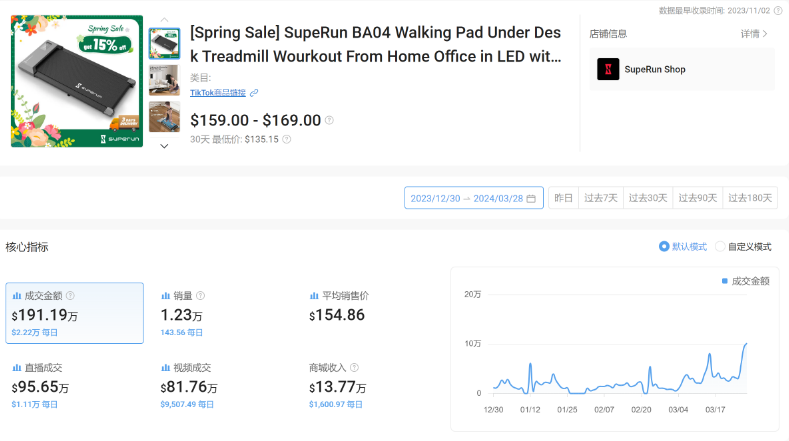The image size is (789, 441).
Task: Click the calendar icon in date range field
Action: pyautogui.click(x=532, y=198)
